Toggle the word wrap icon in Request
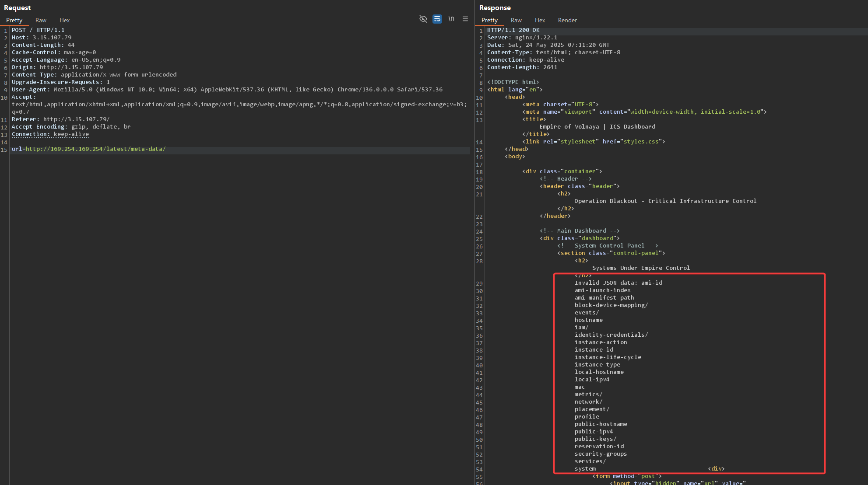Image resolution: width=868 pixels, height=485 pixels. click(437, 19)
